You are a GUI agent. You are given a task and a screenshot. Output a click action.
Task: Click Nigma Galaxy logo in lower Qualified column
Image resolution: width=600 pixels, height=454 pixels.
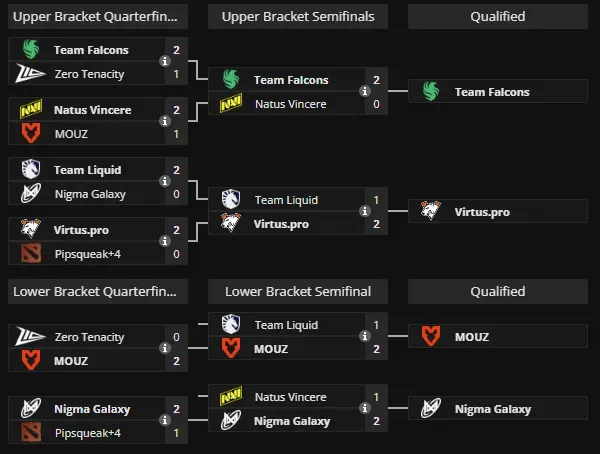click(x=431, y=409)
